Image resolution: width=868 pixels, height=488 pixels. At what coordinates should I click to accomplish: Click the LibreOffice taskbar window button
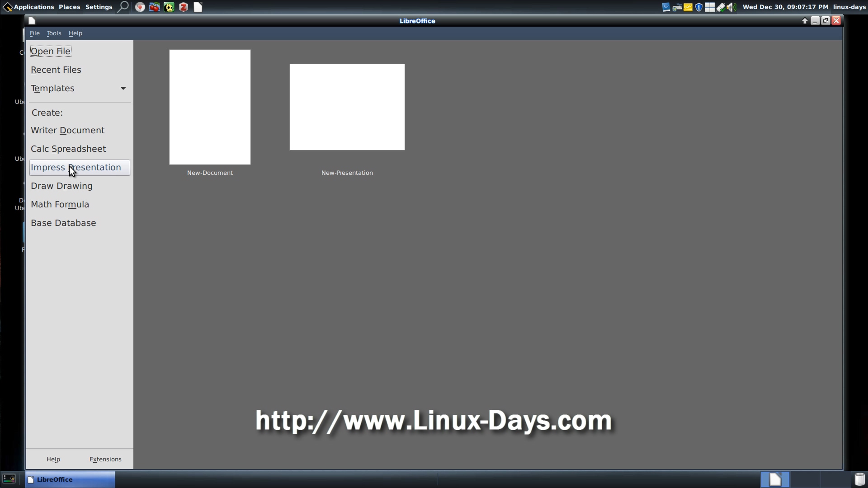[70, 479]
